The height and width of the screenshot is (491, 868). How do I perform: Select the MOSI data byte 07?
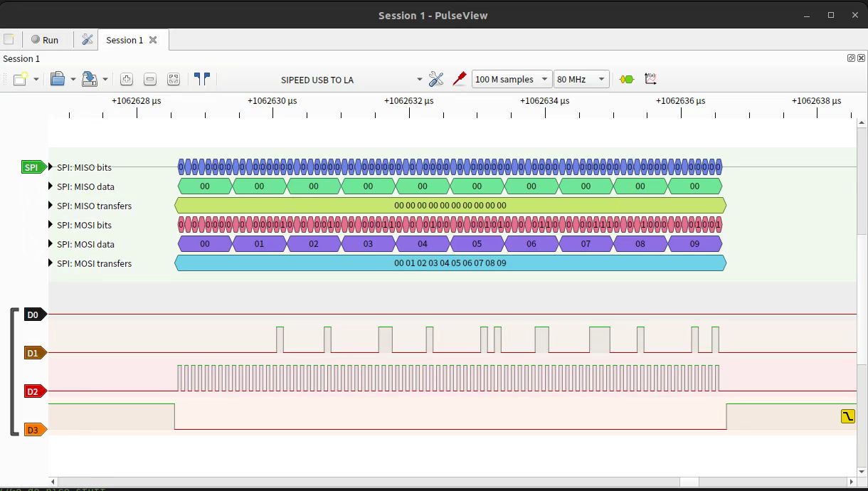tap(586, 244)
